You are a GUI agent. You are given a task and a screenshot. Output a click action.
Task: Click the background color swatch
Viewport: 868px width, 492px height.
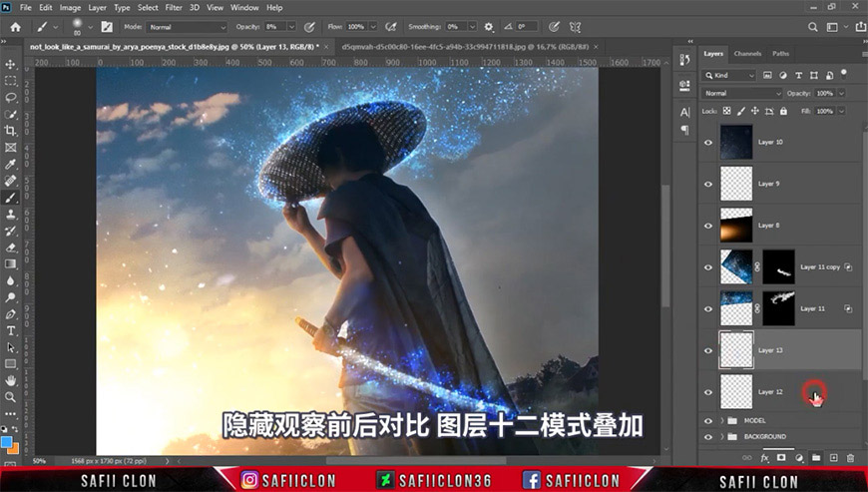(13, 449)
